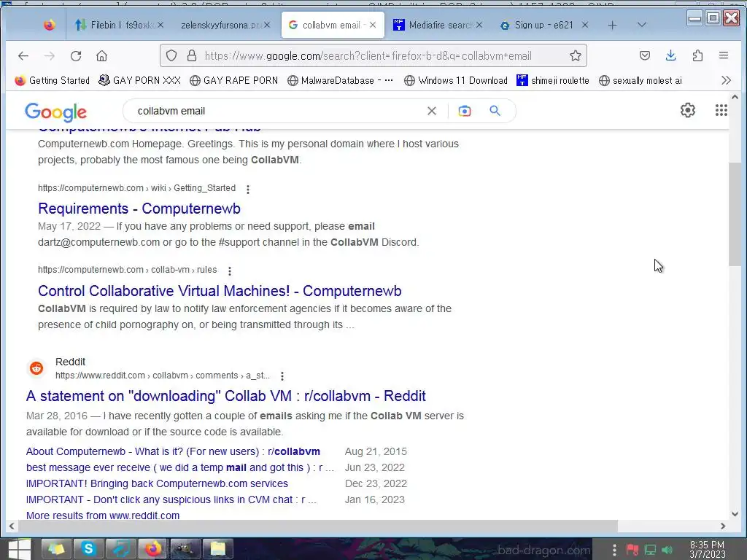Open the Firefox application menu
Screen dimensions: 747x560
[x=723, y=55]
